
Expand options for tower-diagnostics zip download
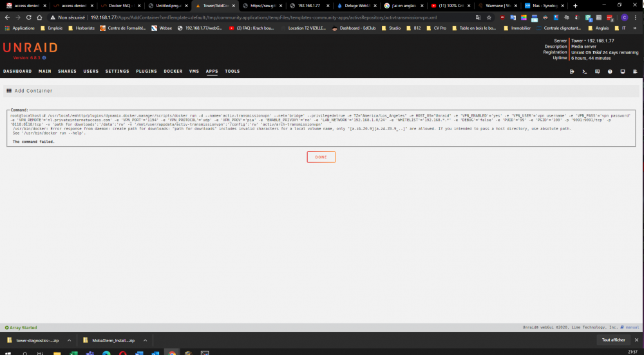pyautogui.click(x=69, y=340)
